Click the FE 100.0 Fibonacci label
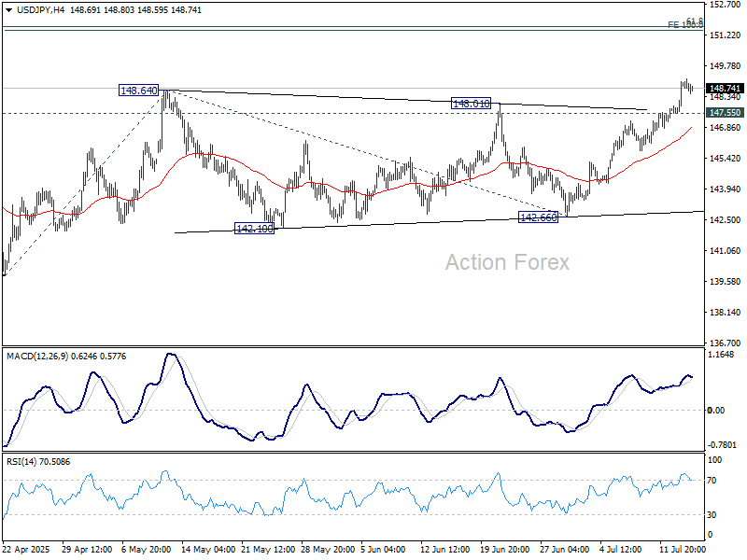Image resolution: width=747 pixels, height=560 pixels. pos(684,25)
